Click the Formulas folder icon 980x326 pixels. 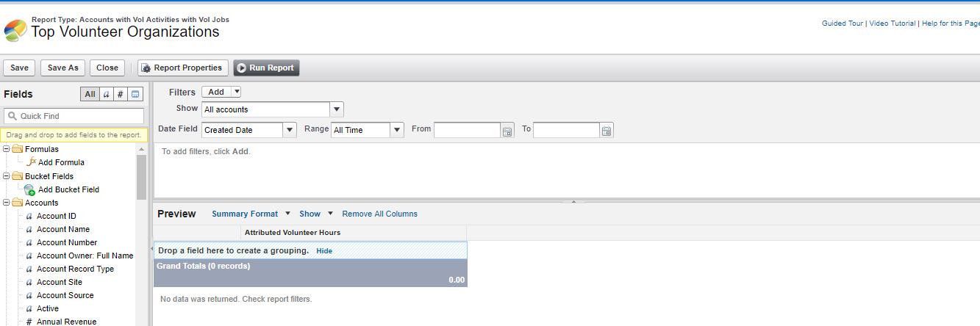(x=17, y=149)
